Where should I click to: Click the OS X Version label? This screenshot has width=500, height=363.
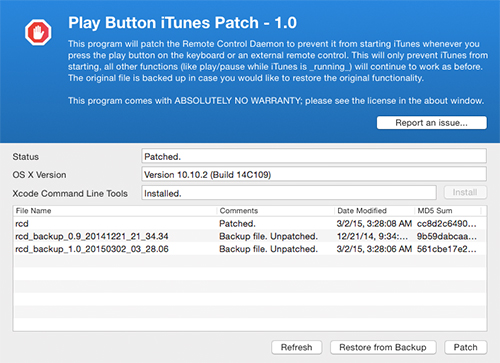39,175
